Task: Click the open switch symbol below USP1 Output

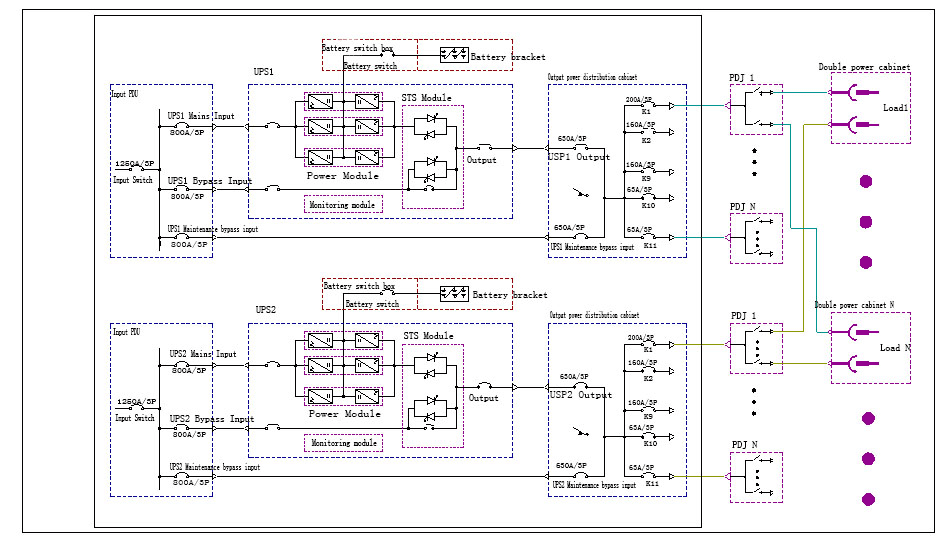Action: coord(580,193)
